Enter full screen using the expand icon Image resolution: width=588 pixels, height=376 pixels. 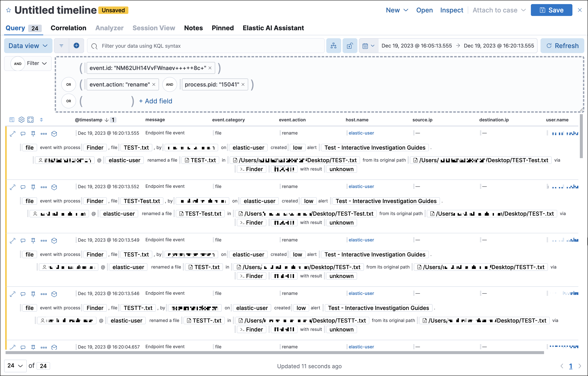pos(31,120)
